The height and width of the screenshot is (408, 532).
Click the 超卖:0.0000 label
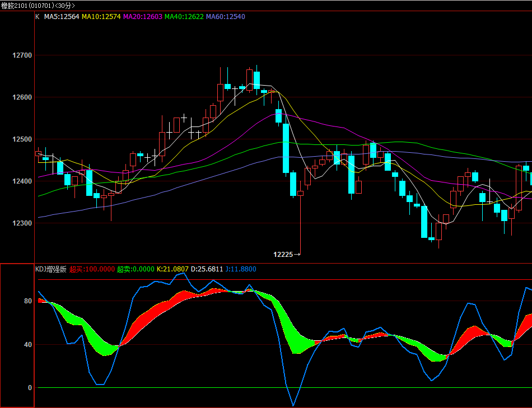136,269
